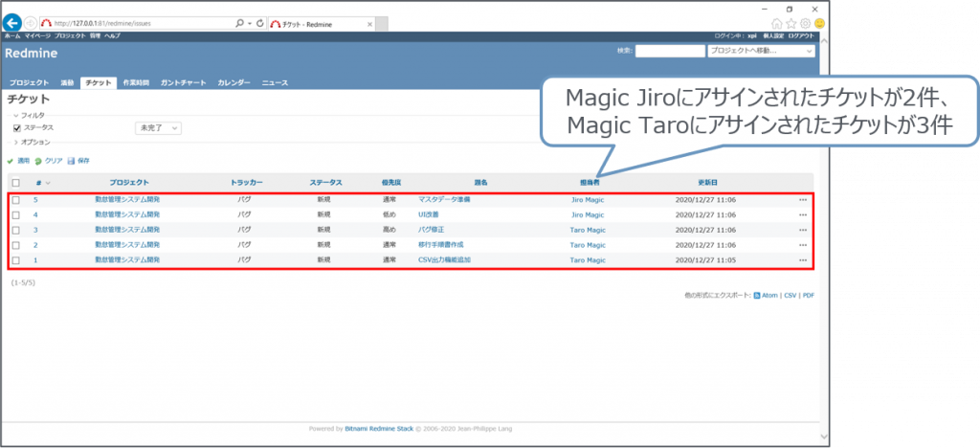Viewport: 980px width, 448px height.
Task: Click the 保存 save disk icon
Action: (x=71, y=161)
